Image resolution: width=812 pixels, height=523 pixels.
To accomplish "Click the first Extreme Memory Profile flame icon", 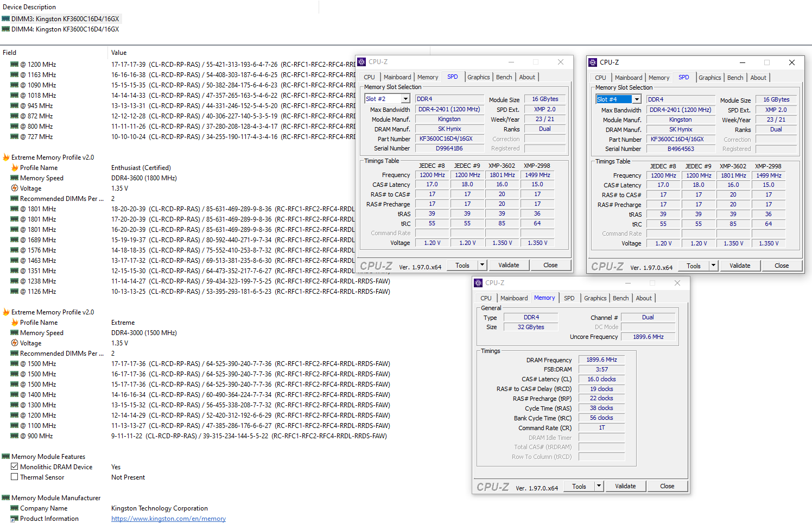I will [6, 157].
